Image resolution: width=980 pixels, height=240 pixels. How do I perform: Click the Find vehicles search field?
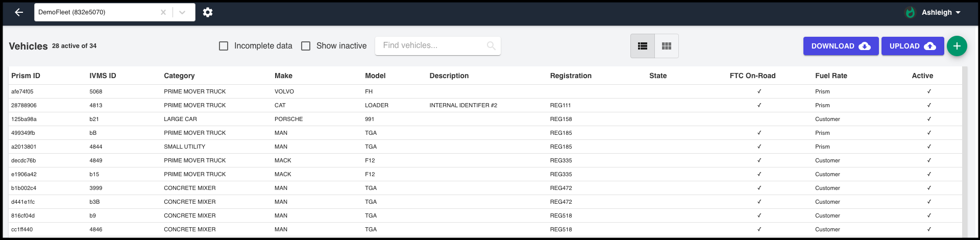[431, 45]
